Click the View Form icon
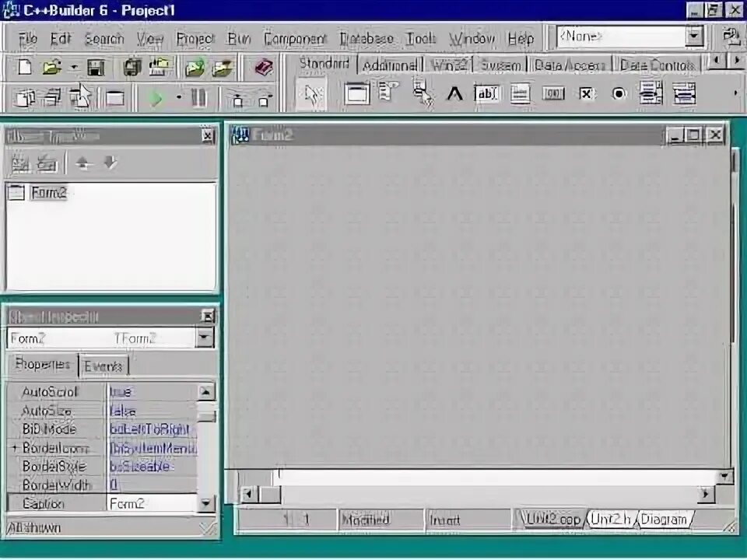Screen dimensions: 747x560 (51, 98)
